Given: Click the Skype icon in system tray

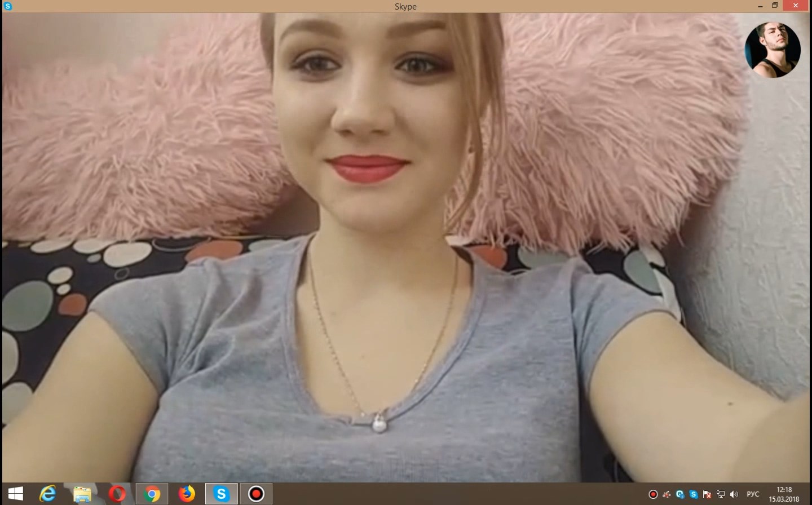Looking at the screenshot, I should (694, 494).
